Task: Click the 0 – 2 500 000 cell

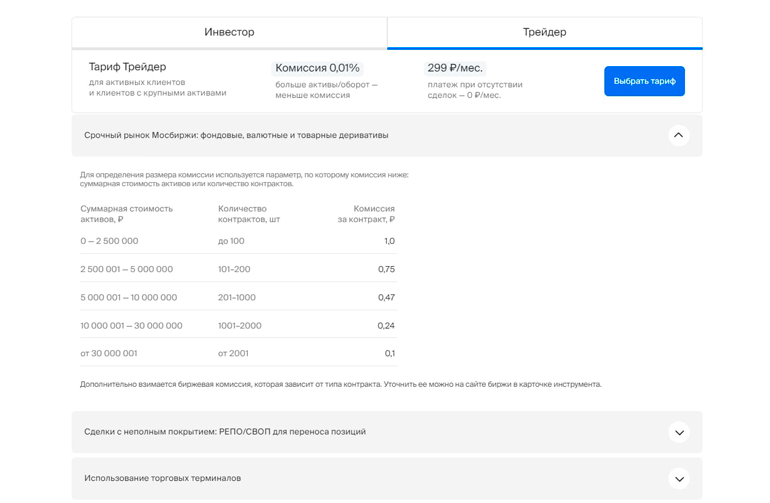Action: point(110,241)
